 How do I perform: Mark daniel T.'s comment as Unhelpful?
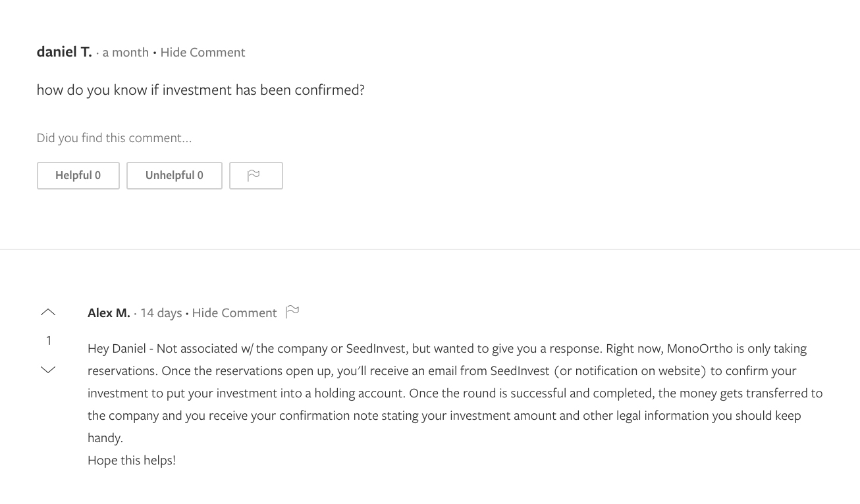(x=174, y=176)
